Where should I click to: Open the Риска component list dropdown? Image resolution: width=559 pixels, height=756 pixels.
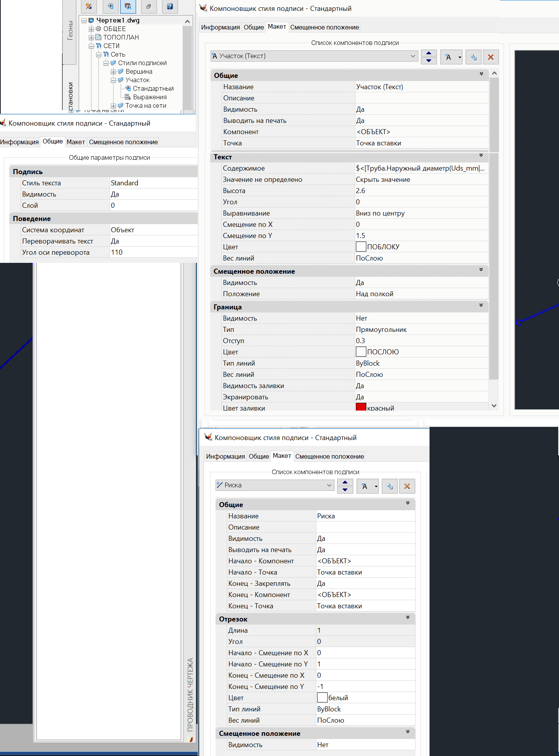[329, 485]
